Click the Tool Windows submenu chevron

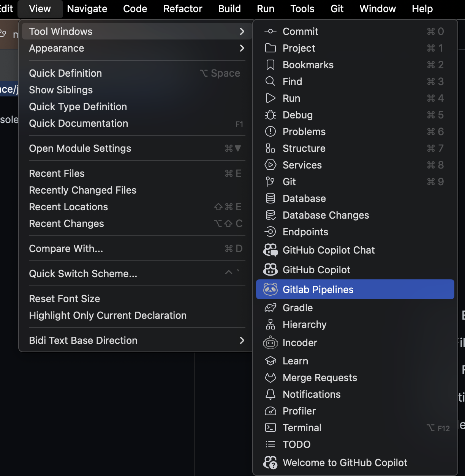tap(242, 32)
